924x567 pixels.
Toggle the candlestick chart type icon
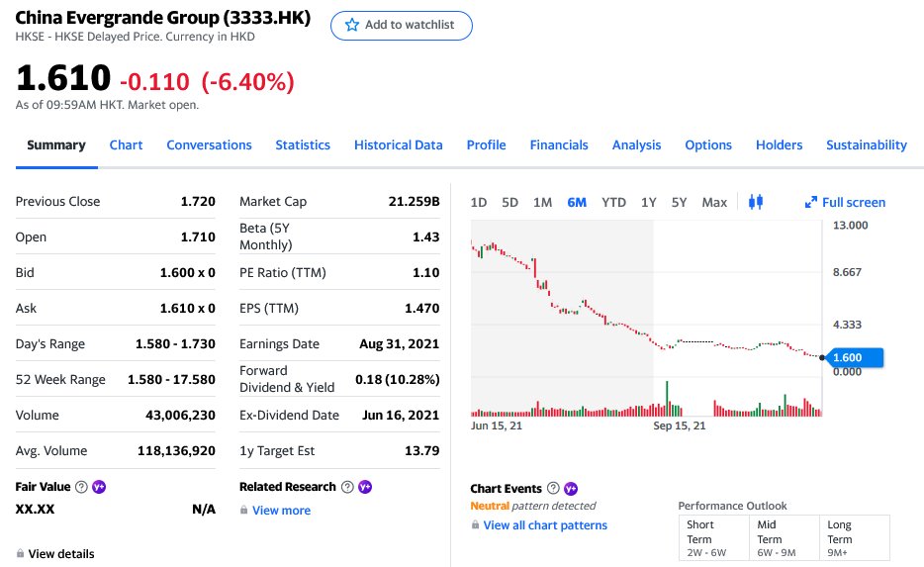756,202
